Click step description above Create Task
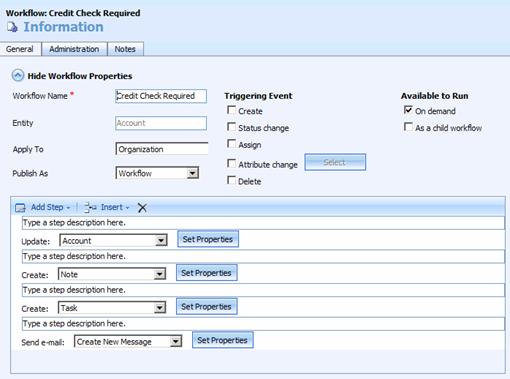510x379 pixels. pos(263,290)
